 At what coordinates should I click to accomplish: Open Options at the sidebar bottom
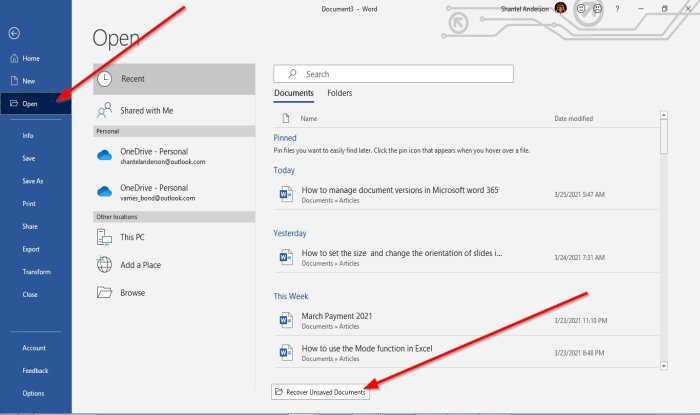[33, 393]
